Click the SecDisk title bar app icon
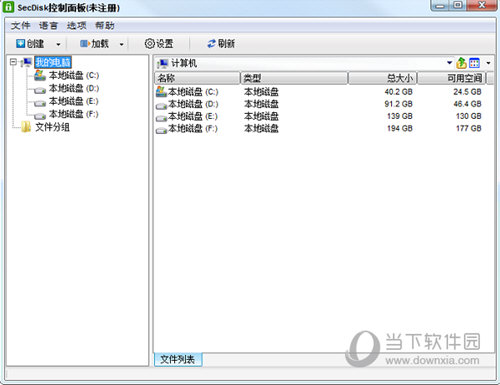500x385 pixels. click(8, 7)
